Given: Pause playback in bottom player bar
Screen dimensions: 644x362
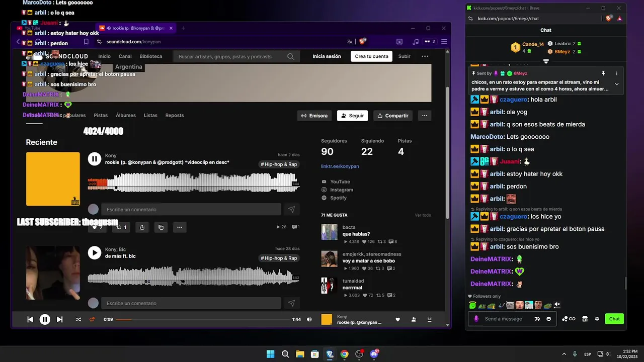Looking at the screenshot, I should (45, 319).
